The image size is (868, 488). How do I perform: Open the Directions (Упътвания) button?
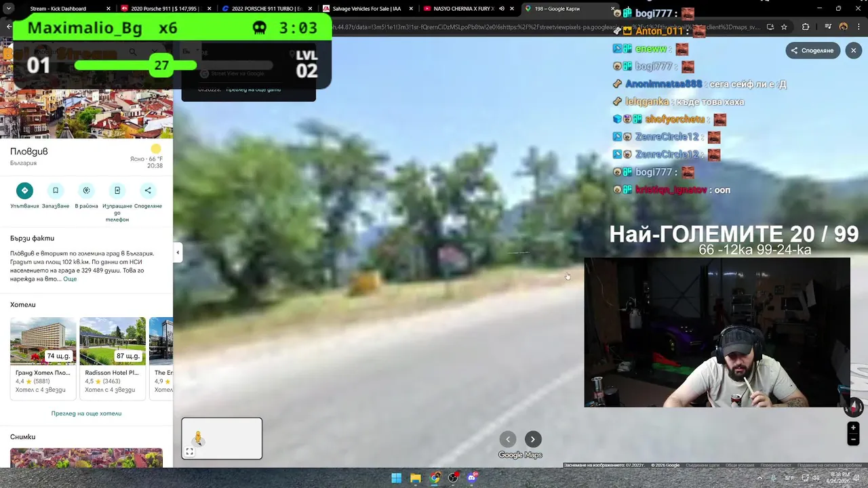pyautogui.click(x=24, y=190)
